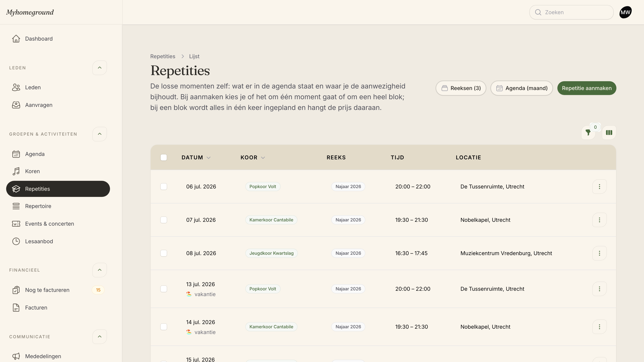Open Leden in the sidebar
Image resolution: width=644 pixels, height=362 pixels.
tap(58, 88)
